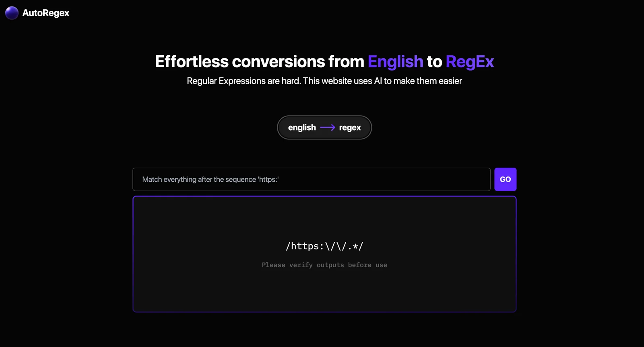This screenshot has height=347, width=644.
Task: Click empty area above regex in output panel
Action: click(x=324, y=218)
